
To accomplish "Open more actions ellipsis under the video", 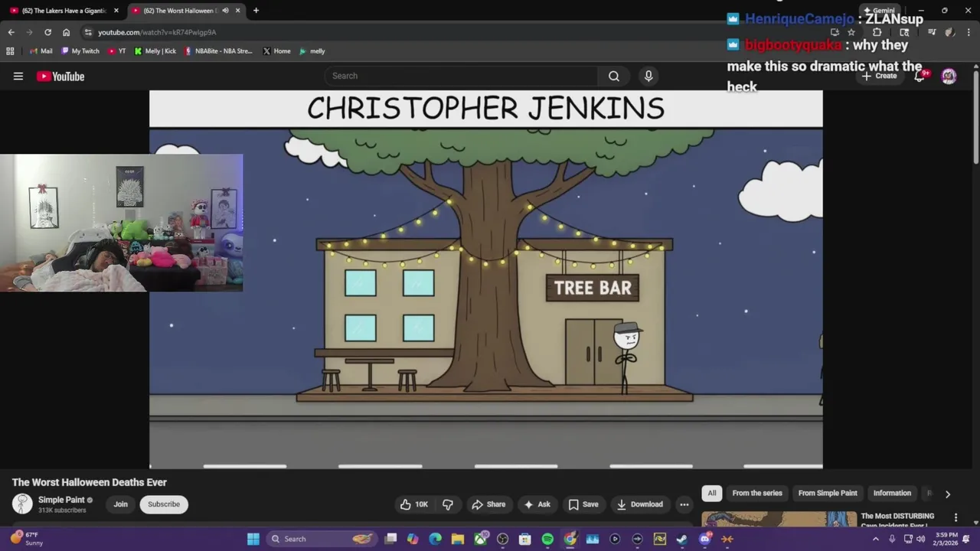I will pyautogui.click(x=684, y=504).
